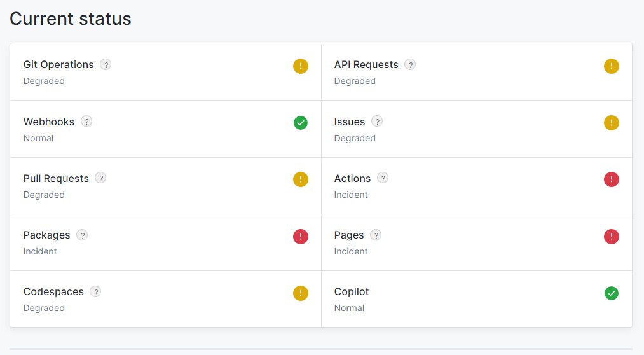Viewport: 644px width, 355px height.
Task: Click the red incident icon for Packages
Action: [301, 237]
